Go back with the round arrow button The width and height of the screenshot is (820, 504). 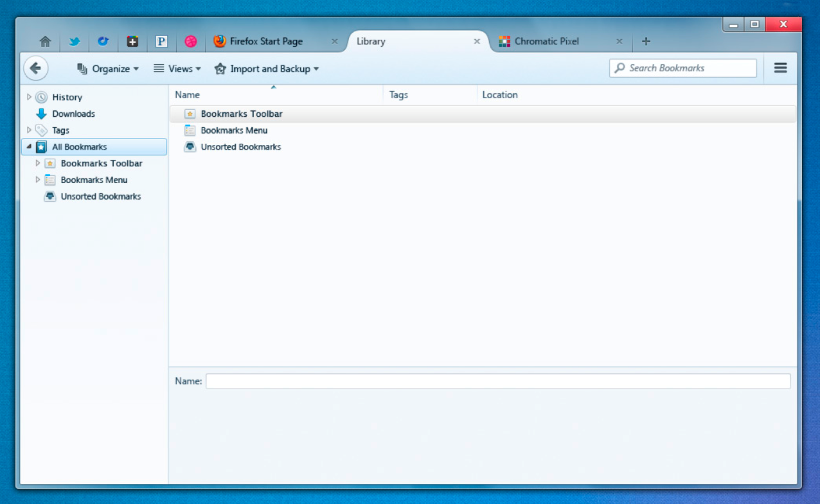(x=35, y=68)
